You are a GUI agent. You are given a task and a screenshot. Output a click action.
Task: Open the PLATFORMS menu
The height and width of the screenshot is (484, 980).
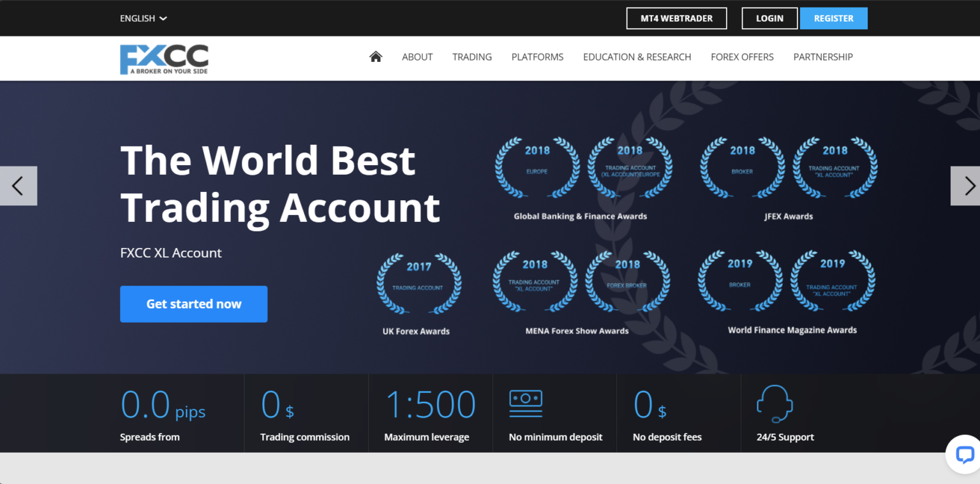coord(537,57)
